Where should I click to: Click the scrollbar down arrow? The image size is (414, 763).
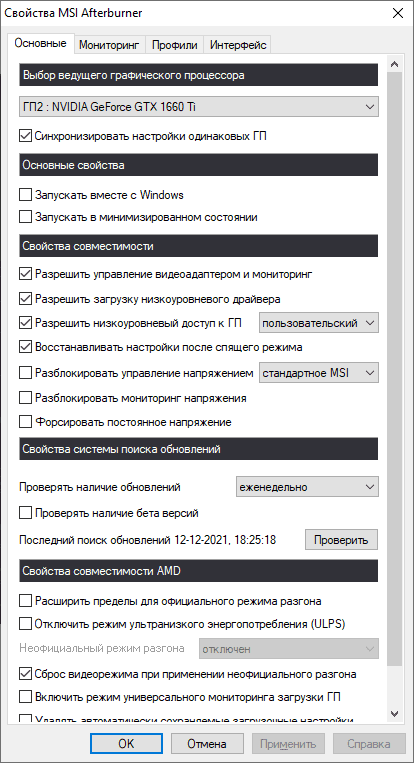click(x=395, y=714)
